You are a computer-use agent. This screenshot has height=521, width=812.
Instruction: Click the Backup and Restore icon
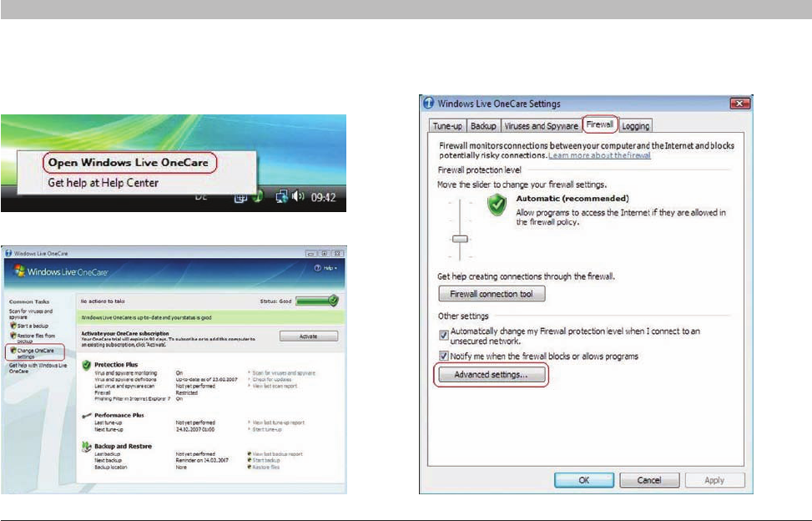pyautogui.click(x=87, y=447)
